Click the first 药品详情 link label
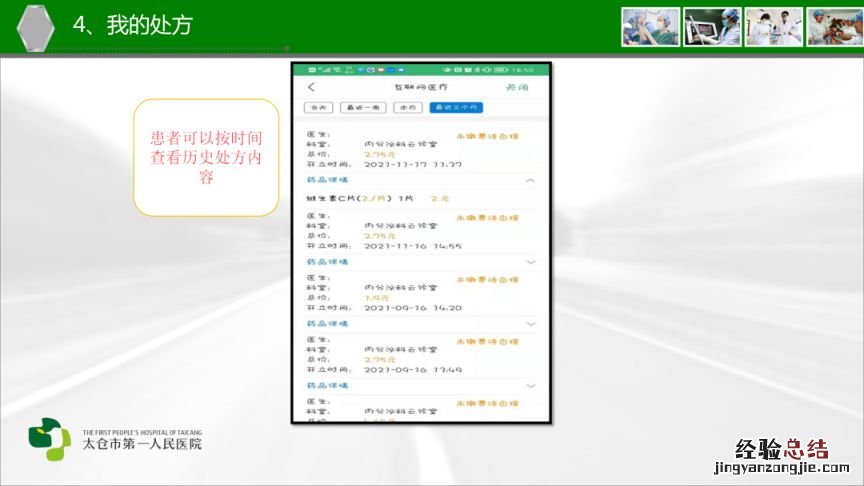Screen dimensions: 864x486 (x=327, y=181)
